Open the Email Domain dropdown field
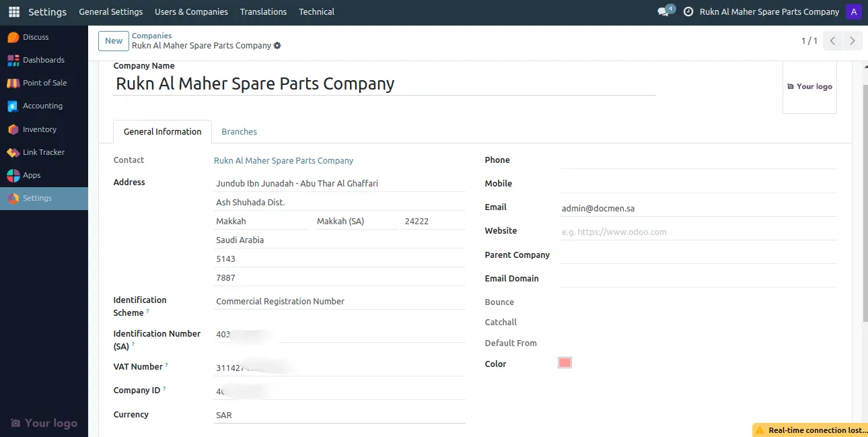 [698, 279]
